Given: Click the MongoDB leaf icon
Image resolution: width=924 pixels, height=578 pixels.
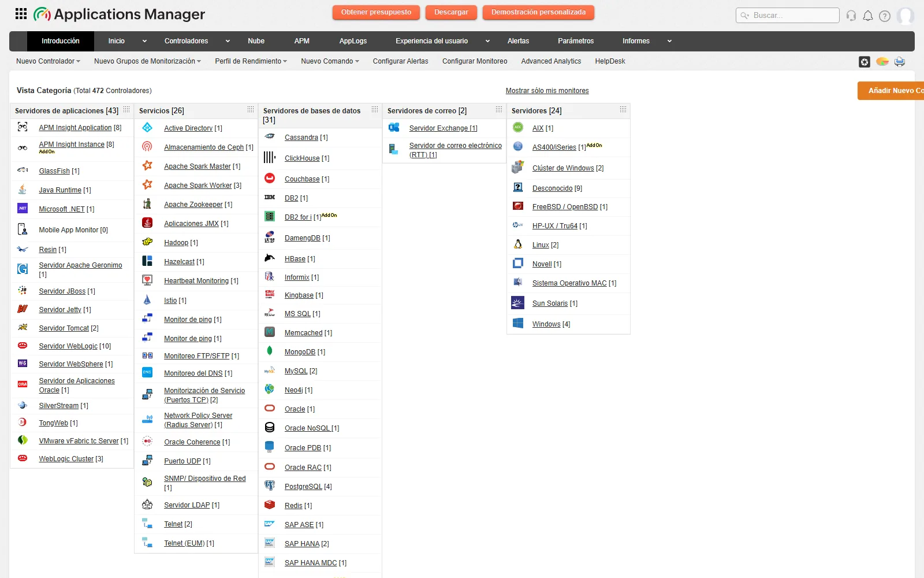Looking at the screenshot, I should pyautogui.click(x=270, y=351).
